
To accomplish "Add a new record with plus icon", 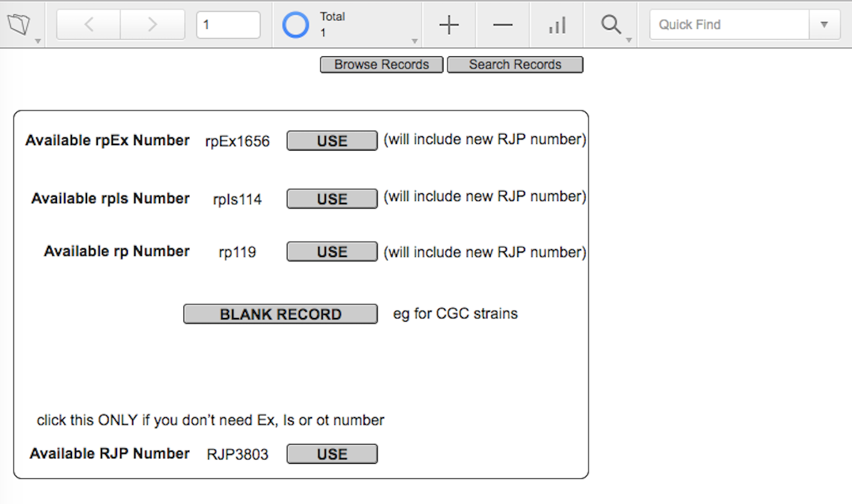I will (449, 25).
